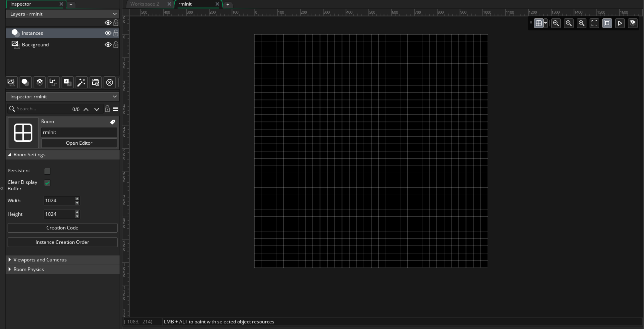Screen dimensions: 644x329
Task: Toggle the canvas view frame button
Action: click(607, 23)
